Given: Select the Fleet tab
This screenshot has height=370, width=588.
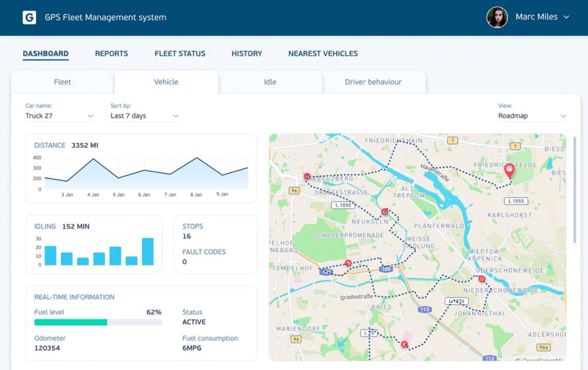Looking at the screenshot, I should click(x=62, y=82).
